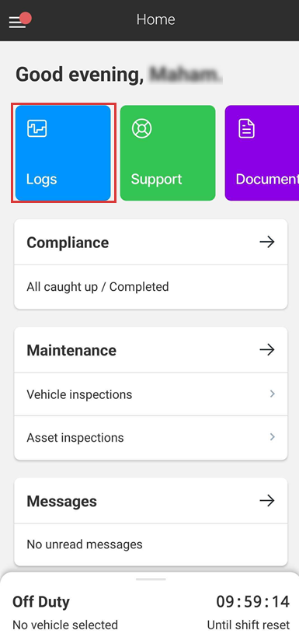Tap the Support lifebuoy icon
The image size is (299, 644).
tap(141, 128)
